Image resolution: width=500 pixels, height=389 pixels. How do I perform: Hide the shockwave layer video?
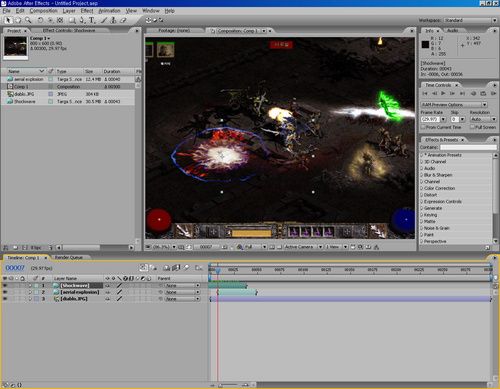[x=5, y=285]
